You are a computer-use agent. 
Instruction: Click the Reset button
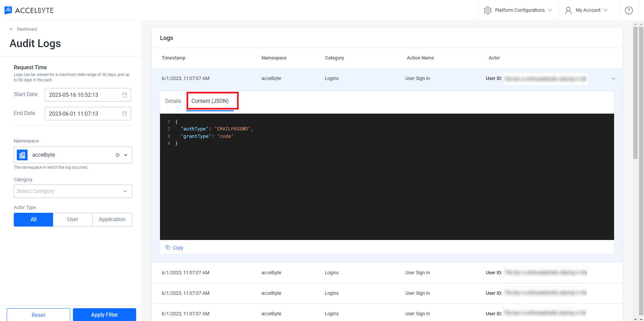pos(38,315)
